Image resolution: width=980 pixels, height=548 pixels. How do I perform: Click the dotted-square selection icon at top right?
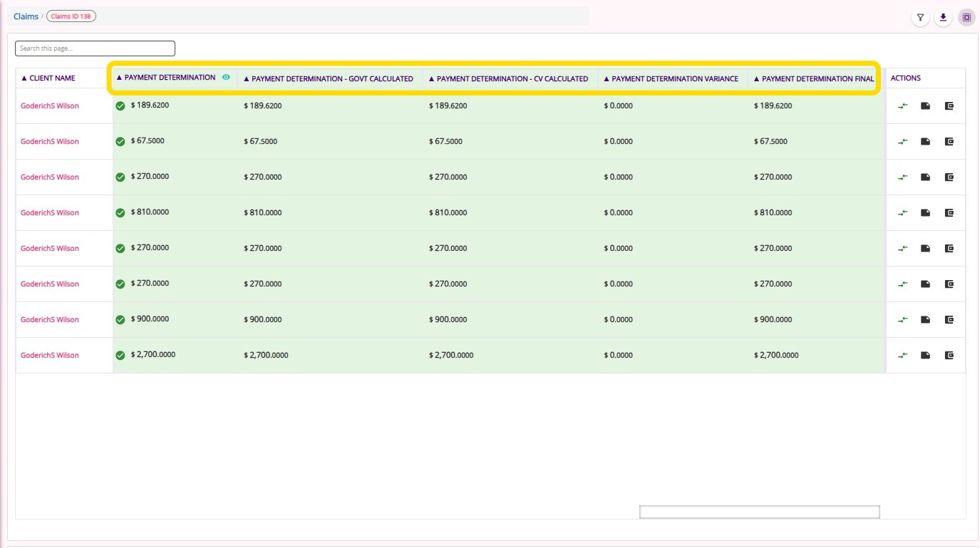[966, 18]
